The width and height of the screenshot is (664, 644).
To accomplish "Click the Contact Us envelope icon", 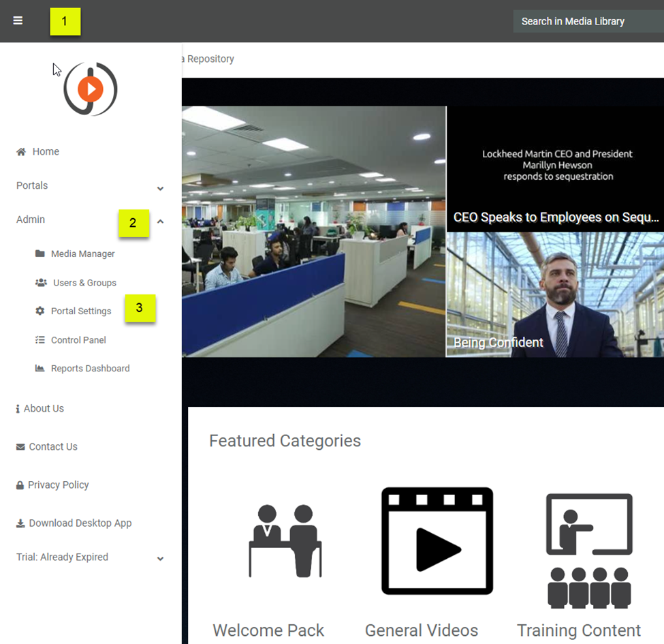I will [19, 446].
